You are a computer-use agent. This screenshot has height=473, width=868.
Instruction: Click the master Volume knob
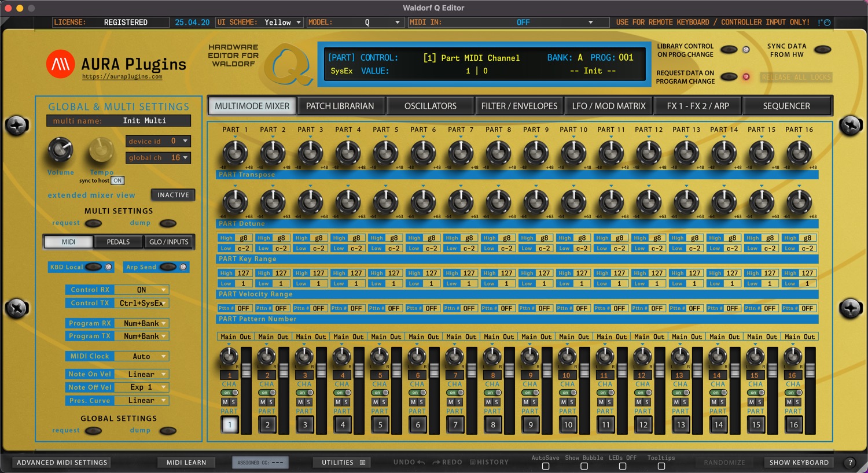tap(60, 150)
